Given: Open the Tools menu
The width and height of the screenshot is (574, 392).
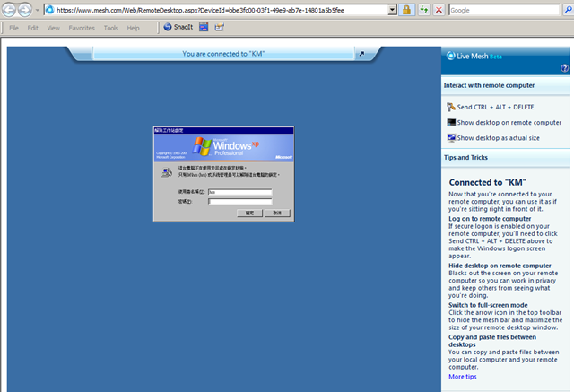Looking at the screenshot, I should (111, 28).
